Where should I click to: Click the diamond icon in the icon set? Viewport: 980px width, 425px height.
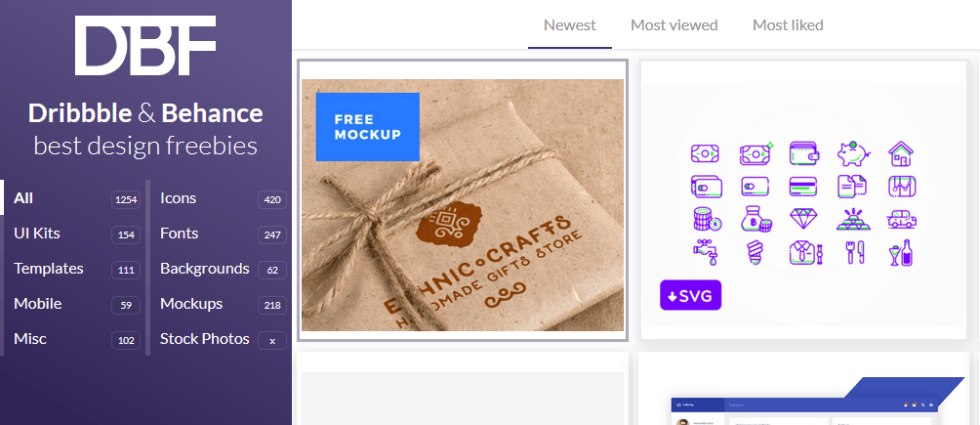coord(803,219)
